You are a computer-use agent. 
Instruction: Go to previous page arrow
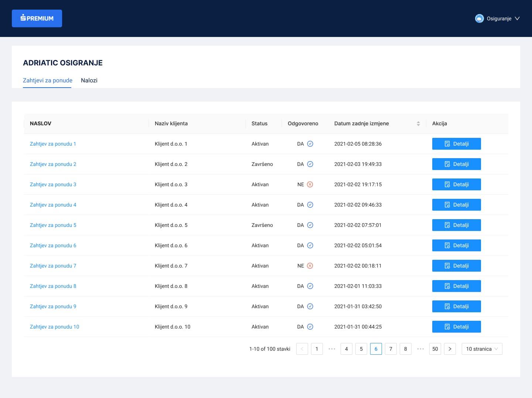coord(302,349)
